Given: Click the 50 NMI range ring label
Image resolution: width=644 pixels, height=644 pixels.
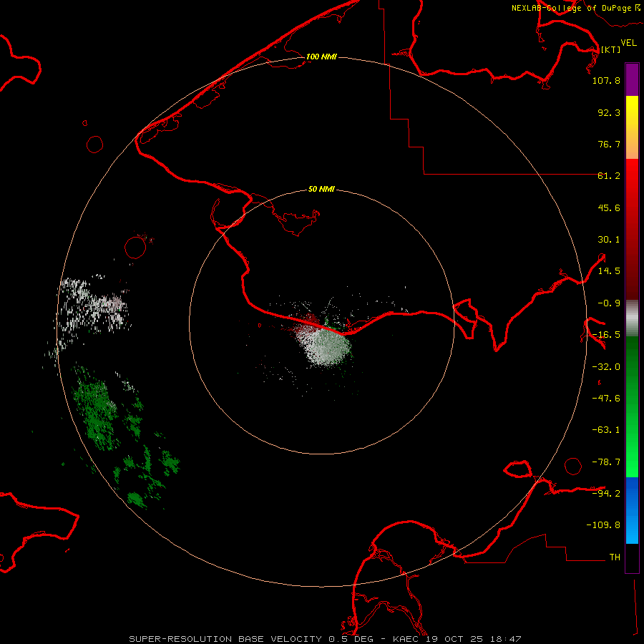Looking at the screenshot, I should tap(321, 189).
